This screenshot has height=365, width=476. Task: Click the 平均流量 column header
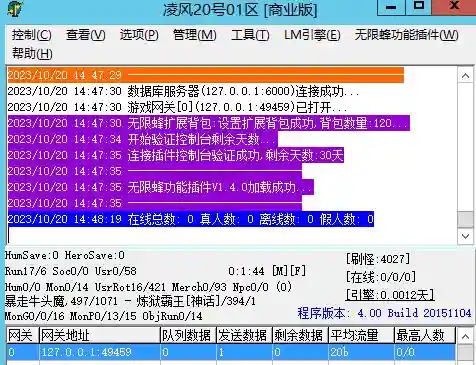(361, 335)
